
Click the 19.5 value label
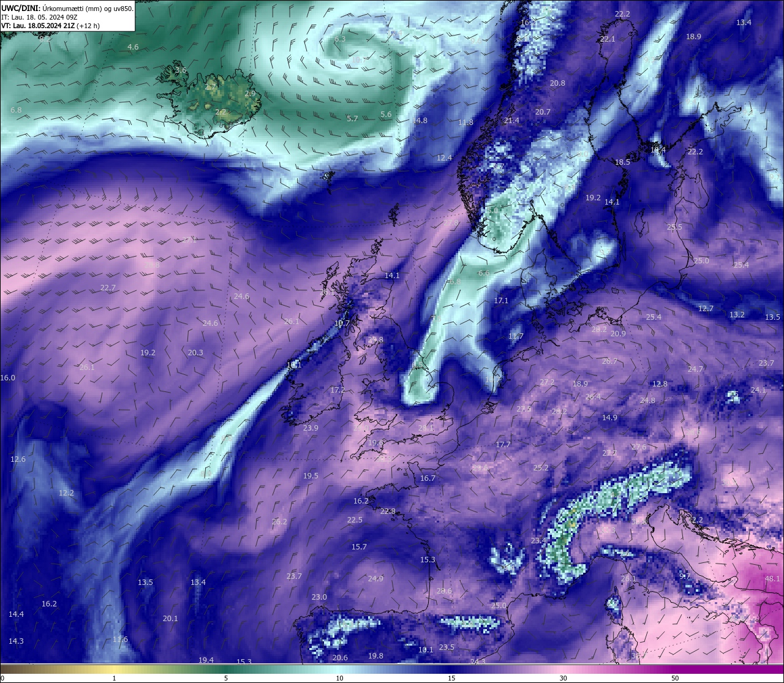(x=311, y=476)
